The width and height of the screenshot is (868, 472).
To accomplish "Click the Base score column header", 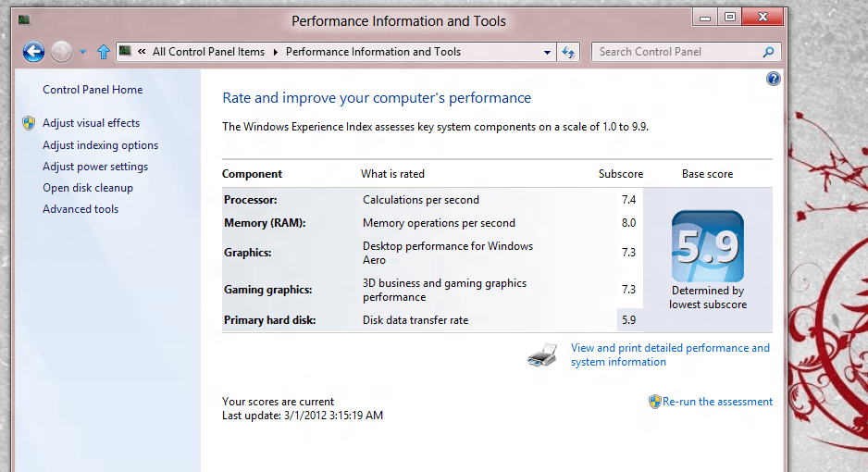I will pos(708,174).
